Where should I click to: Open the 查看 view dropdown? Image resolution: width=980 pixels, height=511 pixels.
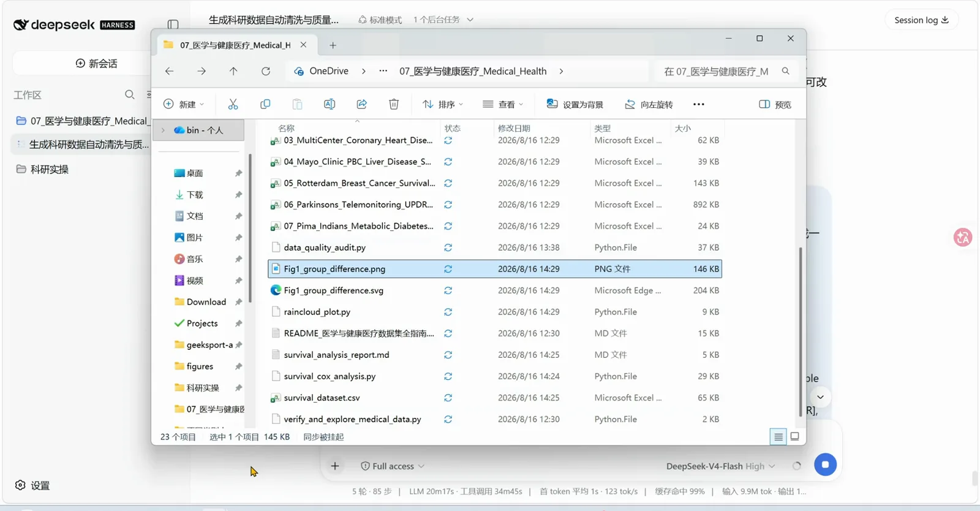pyautogui.click(x=503, y=104)
